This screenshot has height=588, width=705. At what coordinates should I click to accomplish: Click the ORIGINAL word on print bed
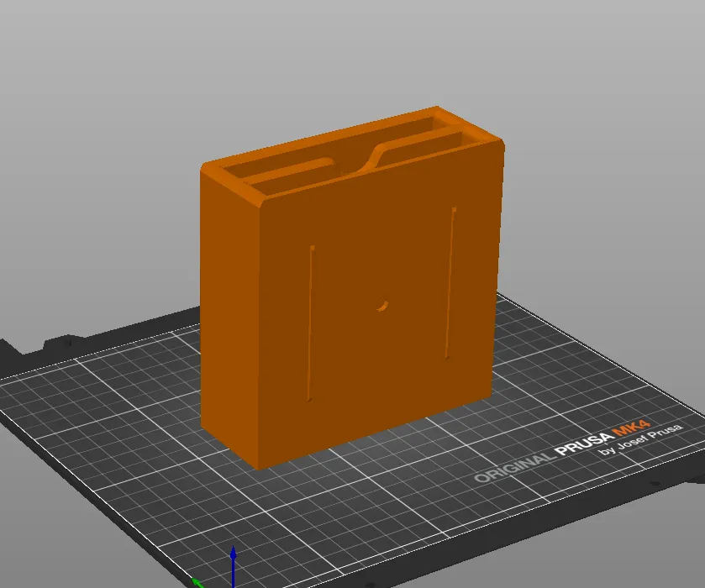514,468
